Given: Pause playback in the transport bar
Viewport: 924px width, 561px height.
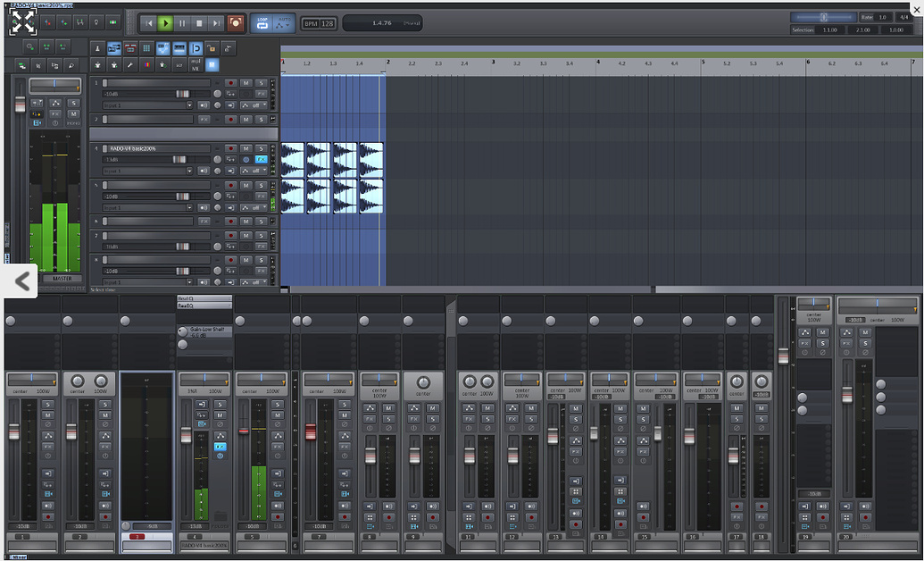Looking at the screenshot, I should point(183,23).
